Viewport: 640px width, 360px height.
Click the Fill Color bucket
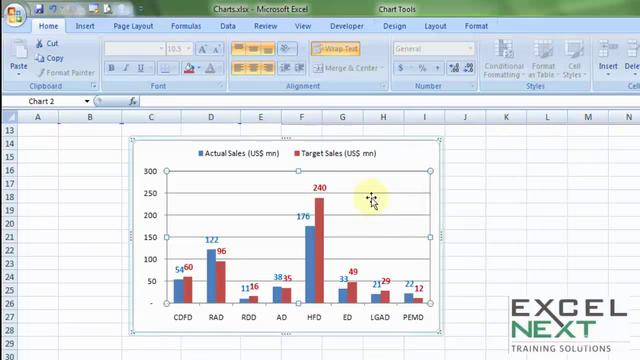[189, 68]
